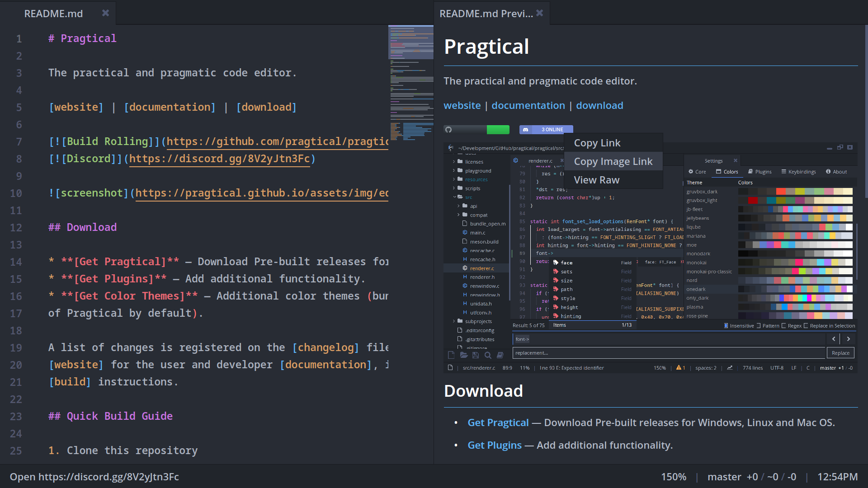
Task: Open the documentation link in the preview
Action: tap(528, 105)
